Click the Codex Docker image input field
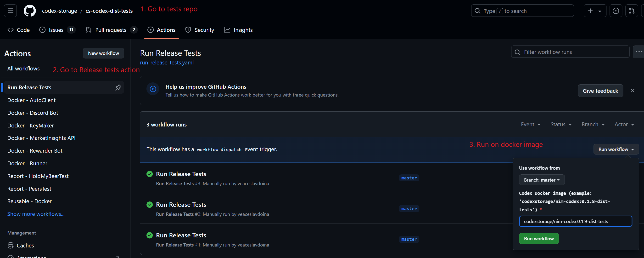Screen dimensions: 644x258 (575, 221)
